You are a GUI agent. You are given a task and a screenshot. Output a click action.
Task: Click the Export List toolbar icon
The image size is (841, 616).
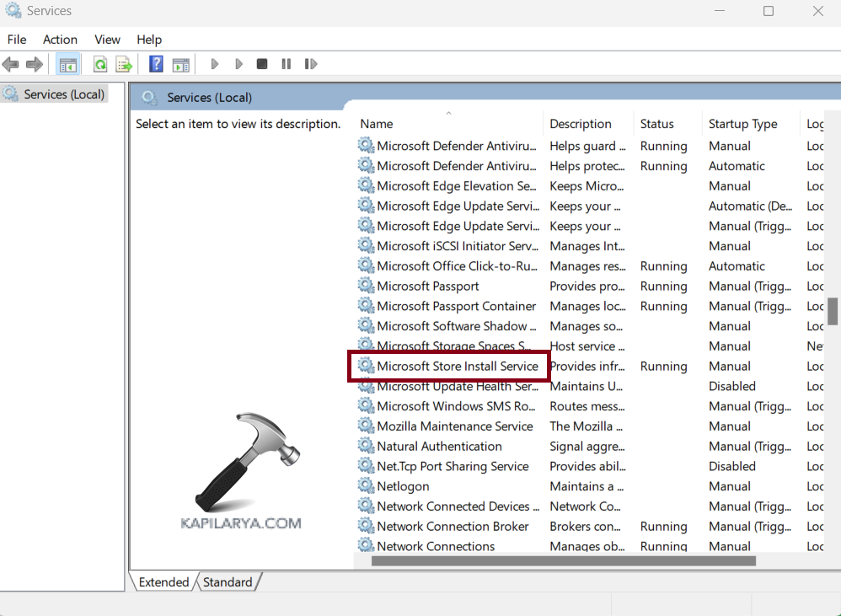[x=124, y=64]
